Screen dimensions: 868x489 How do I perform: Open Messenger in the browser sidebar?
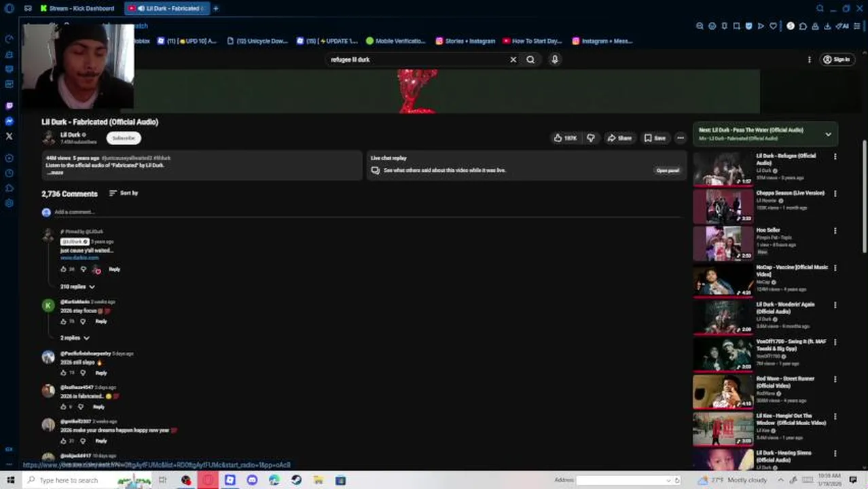tap(9, 121)
